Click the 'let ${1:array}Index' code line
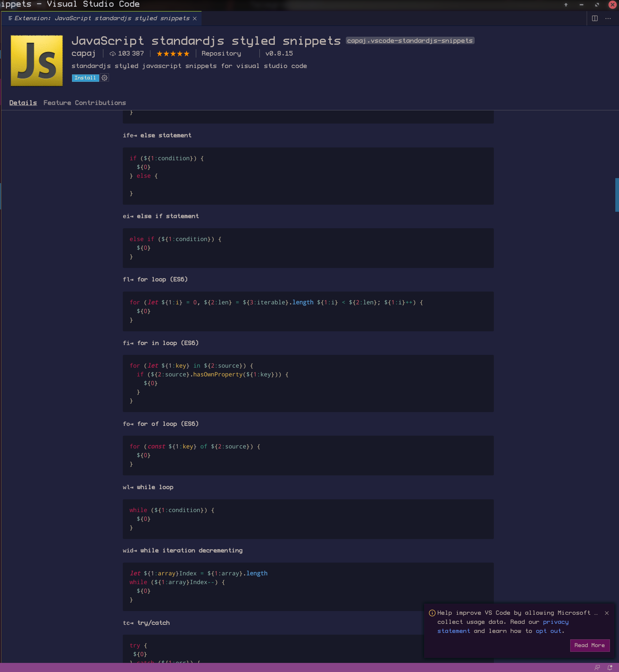Viewport: 619px width, 672px height. click(198, 573)
